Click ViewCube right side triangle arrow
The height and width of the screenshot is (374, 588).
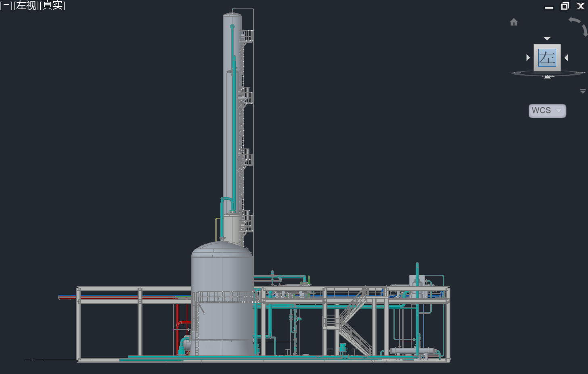[x=567, y=58]
